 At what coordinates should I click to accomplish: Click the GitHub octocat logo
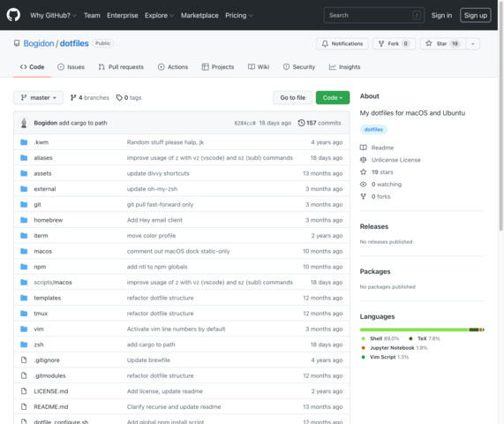point(13,15)
